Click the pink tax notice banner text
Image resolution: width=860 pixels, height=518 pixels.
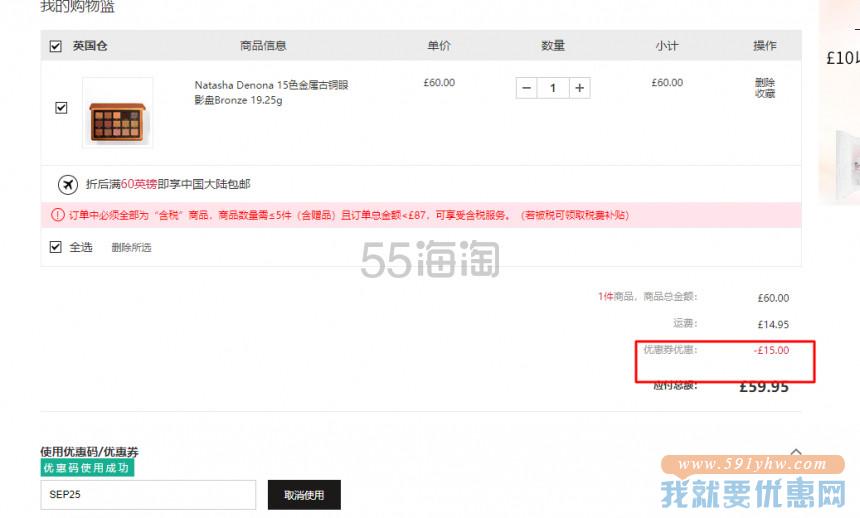(x=349, y=215)
